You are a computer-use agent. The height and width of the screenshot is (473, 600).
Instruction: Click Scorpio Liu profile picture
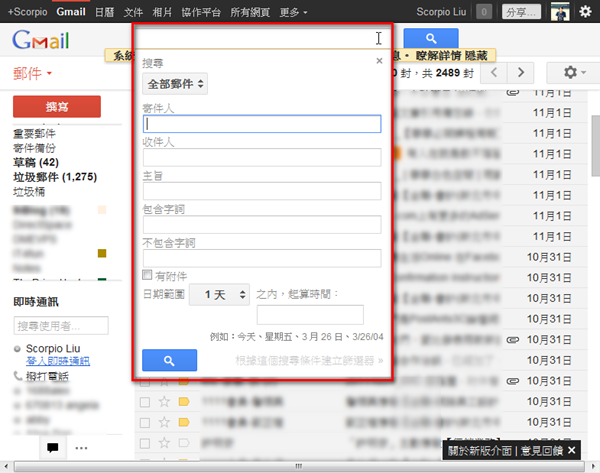pyautogui.click(x=560, y=11)
